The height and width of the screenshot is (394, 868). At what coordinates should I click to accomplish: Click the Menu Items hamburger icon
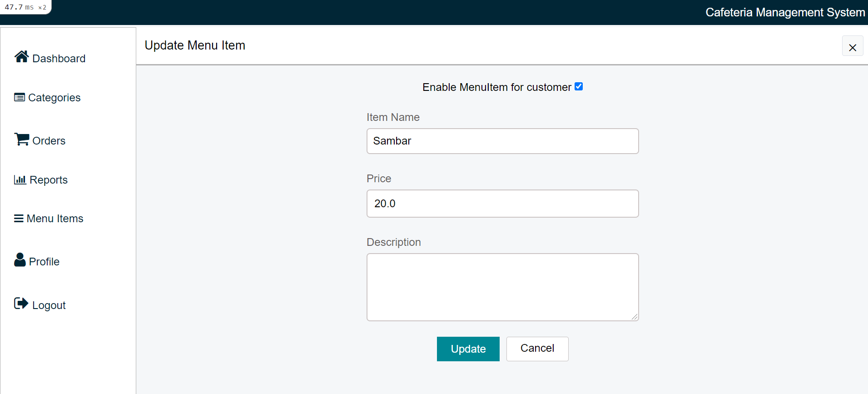point(19,219)
